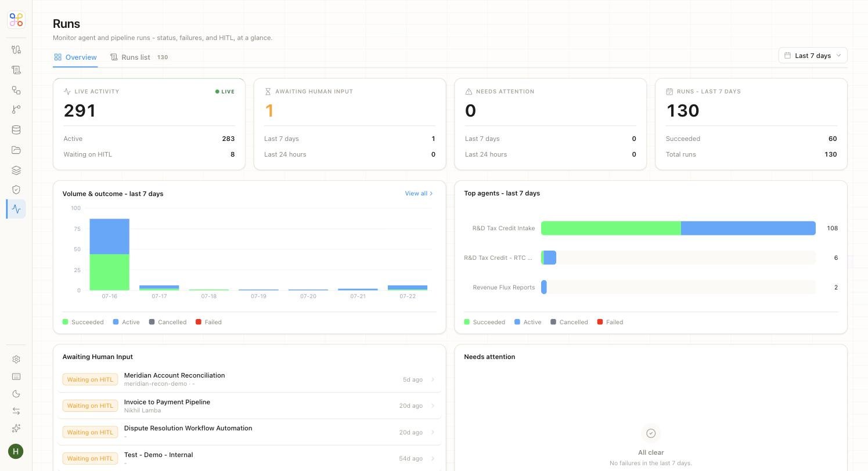Open the user avatar H
This screenshot has height=471, width=868.
click(16, 451)
